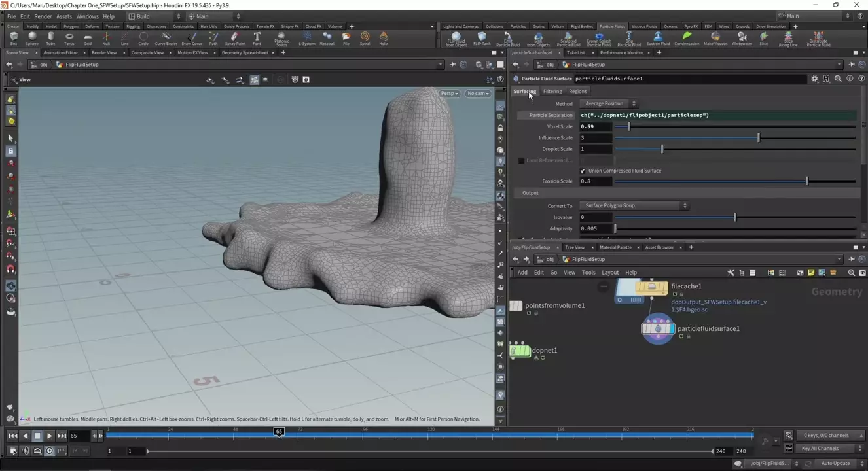
Task: Click the Voxel Scale input field
Action: click(x=595, y=126)
